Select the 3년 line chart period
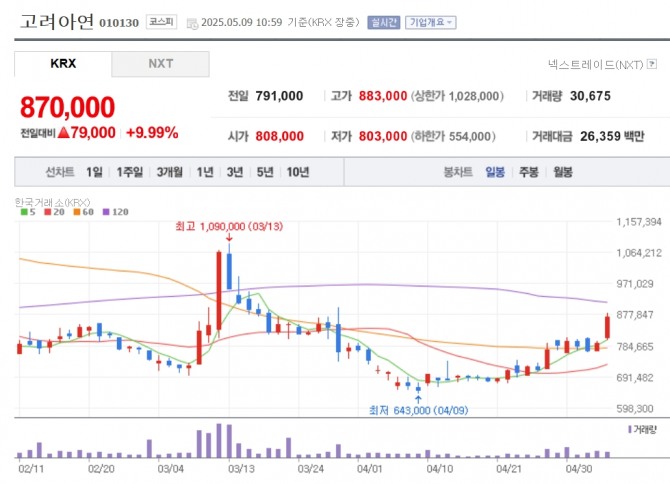 coord(235,172)
